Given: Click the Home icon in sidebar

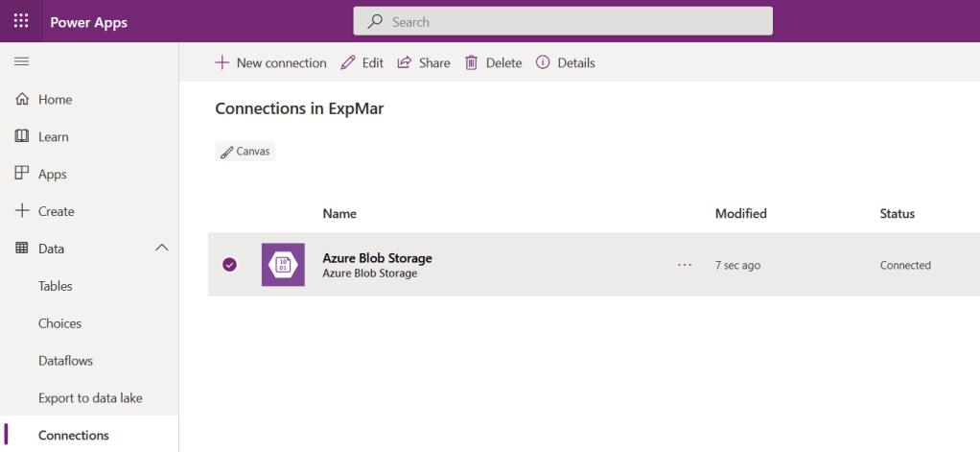Looking at the screenshot, I should pos(22,100).
